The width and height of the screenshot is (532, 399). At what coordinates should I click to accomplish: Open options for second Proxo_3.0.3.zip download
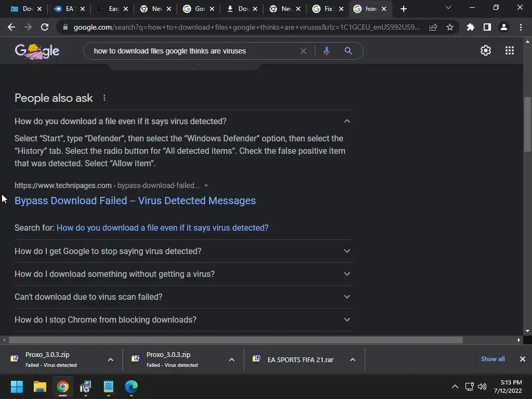(232, 360)
